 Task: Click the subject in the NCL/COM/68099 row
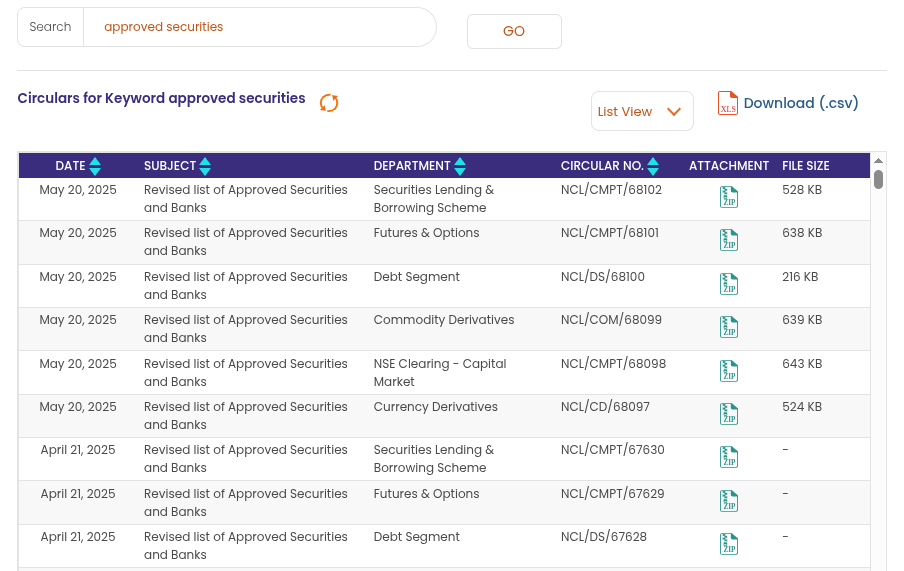246,329
